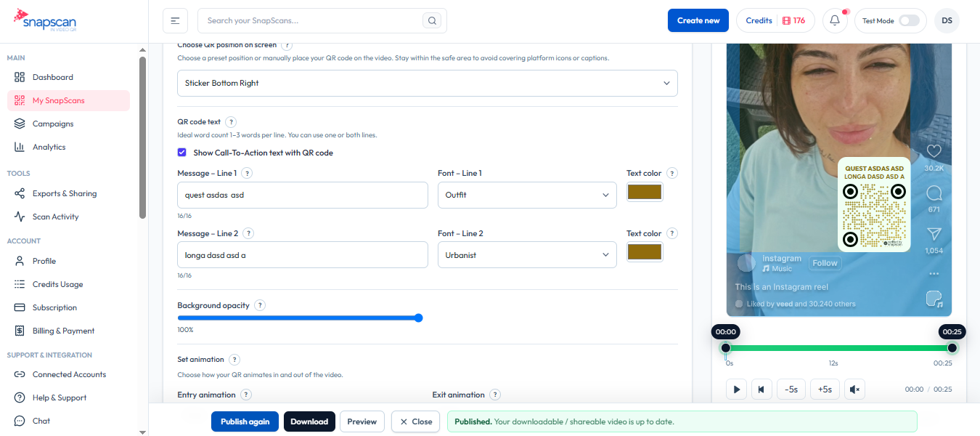Click help icon next to QR position heading
This screenshot has height=436, width=980.
click(x=287, y=45)
